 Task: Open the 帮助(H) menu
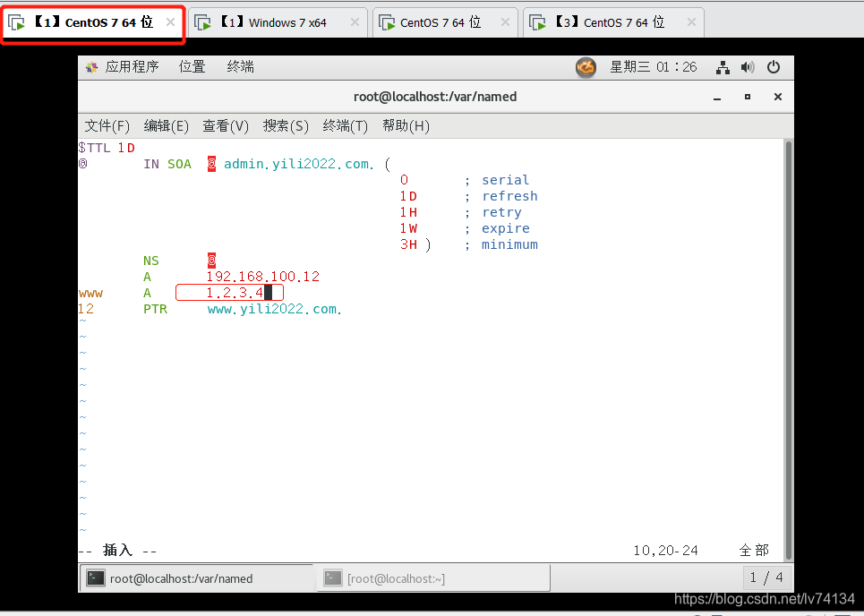pyautogui.click(x=406, y=126)
